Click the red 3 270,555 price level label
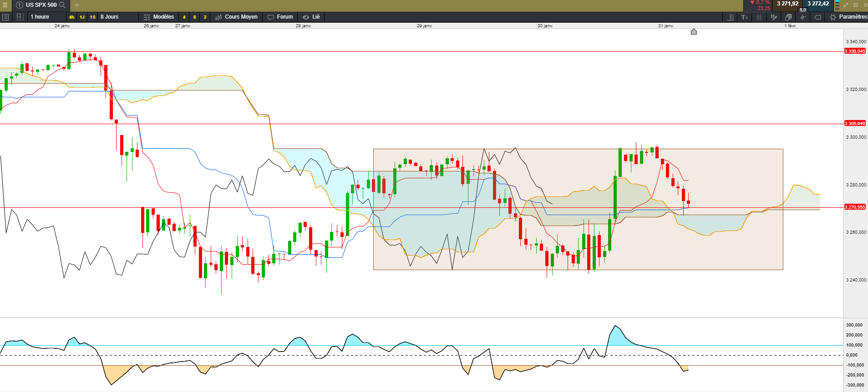868x392 pixels. point(855,207)
